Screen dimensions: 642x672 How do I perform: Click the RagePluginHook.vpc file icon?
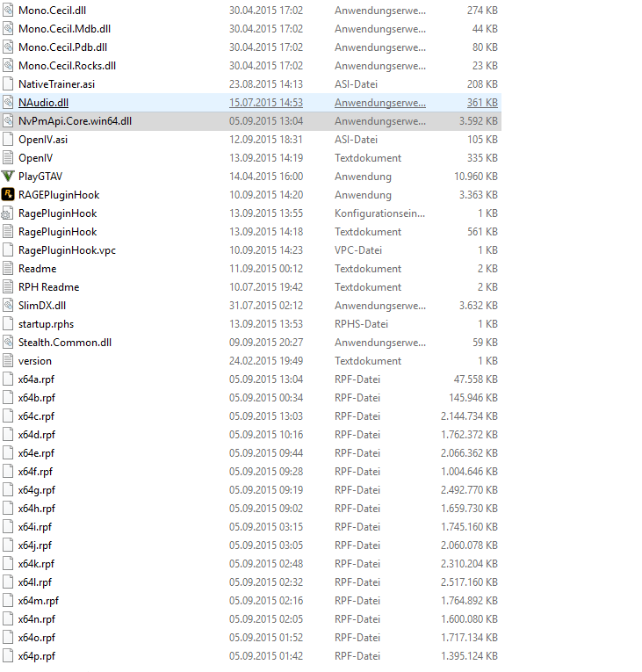click(8, 249)
